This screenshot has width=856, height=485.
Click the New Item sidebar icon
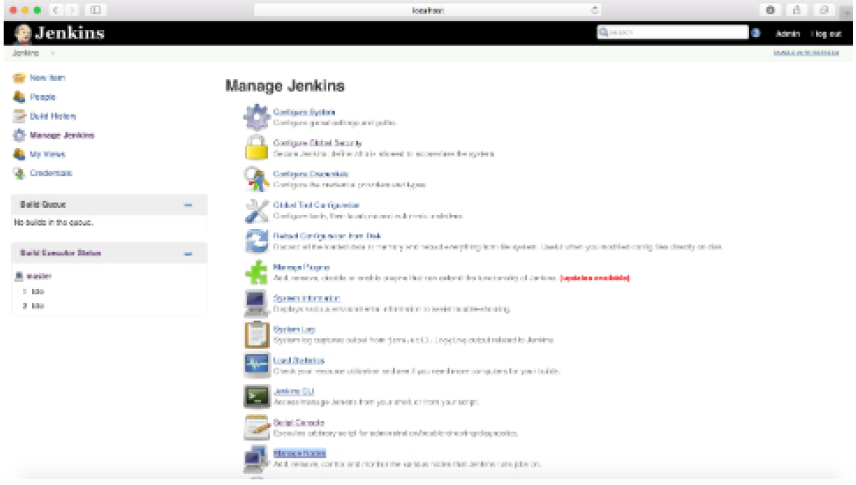pyautogui.click(x=19, y=78)
